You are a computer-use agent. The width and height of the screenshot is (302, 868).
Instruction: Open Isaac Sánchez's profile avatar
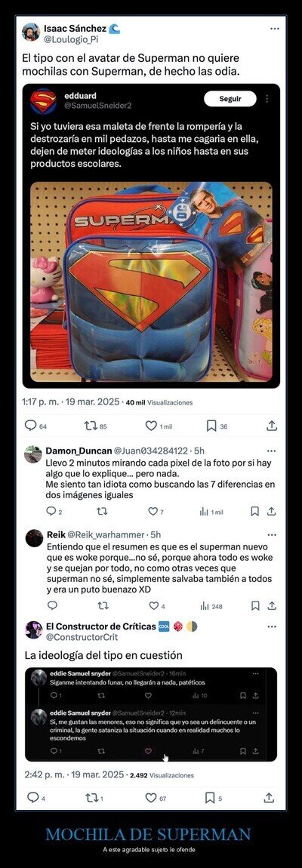click(x=31, y=32)
